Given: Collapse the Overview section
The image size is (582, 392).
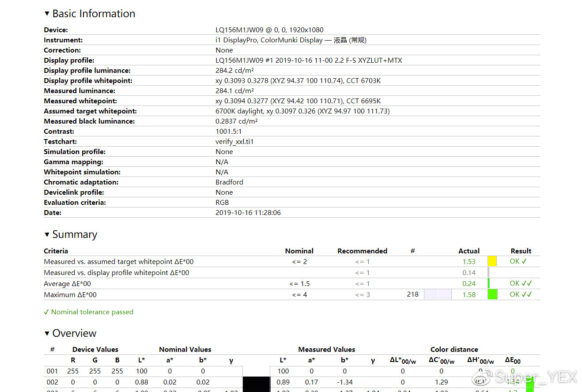Looking at the screenshot, I should coord(47,333).
